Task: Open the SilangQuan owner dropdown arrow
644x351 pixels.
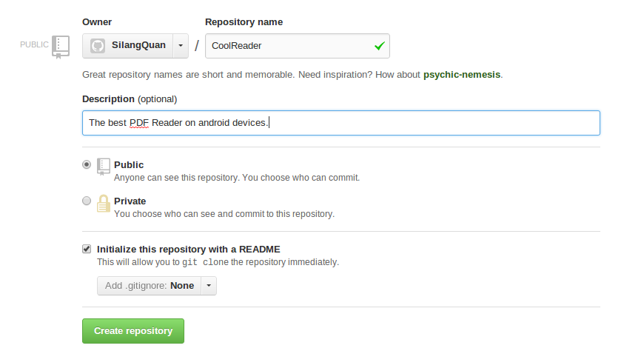Action: 181,46
